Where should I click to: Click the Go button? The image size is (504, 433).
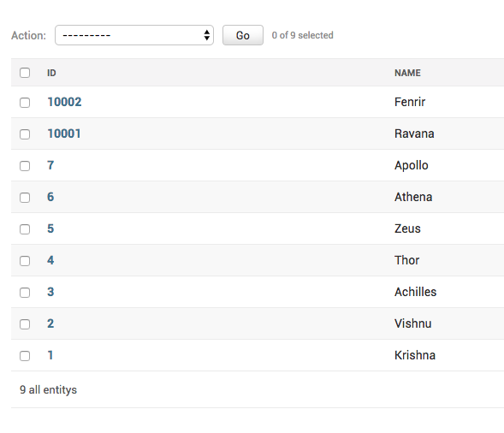[x=243, y=35]
